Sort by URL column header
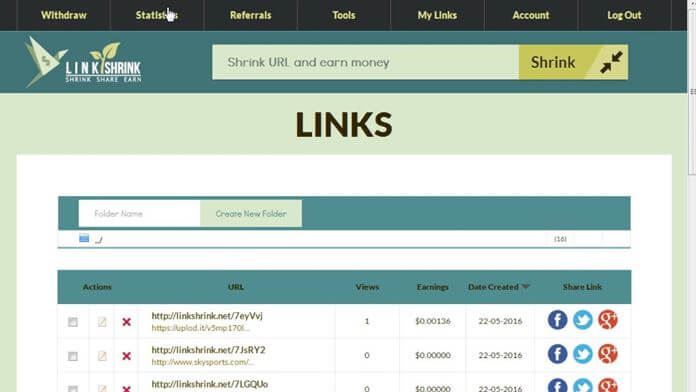 (x=236, y=287)
